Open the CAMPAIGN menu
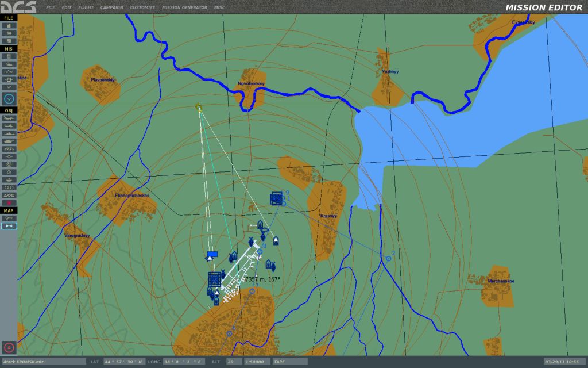This screenshot has width=588, height=368. point(112,7)
